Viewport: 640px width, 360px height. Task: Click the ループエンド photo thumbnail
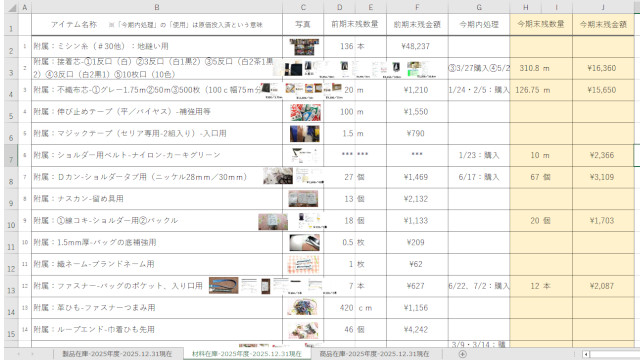click(303, 330)
